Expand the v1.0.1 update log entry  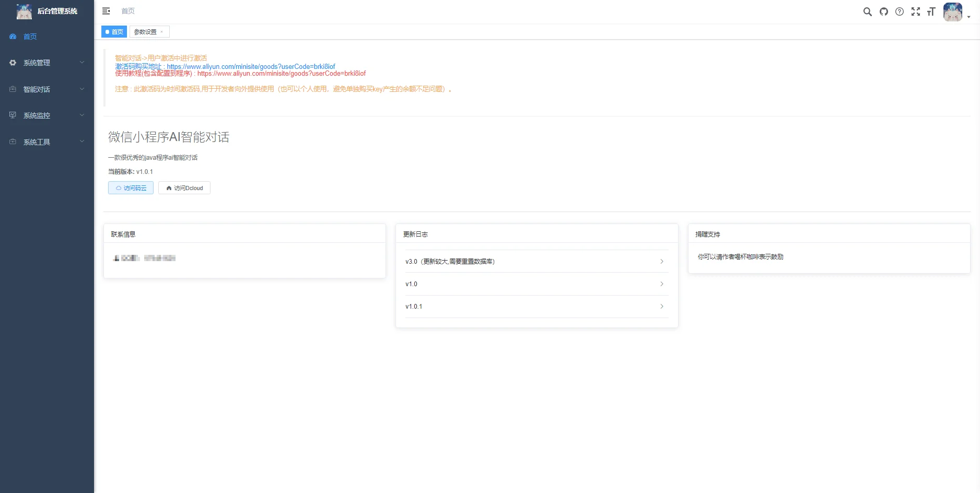[x=536, y=307]
